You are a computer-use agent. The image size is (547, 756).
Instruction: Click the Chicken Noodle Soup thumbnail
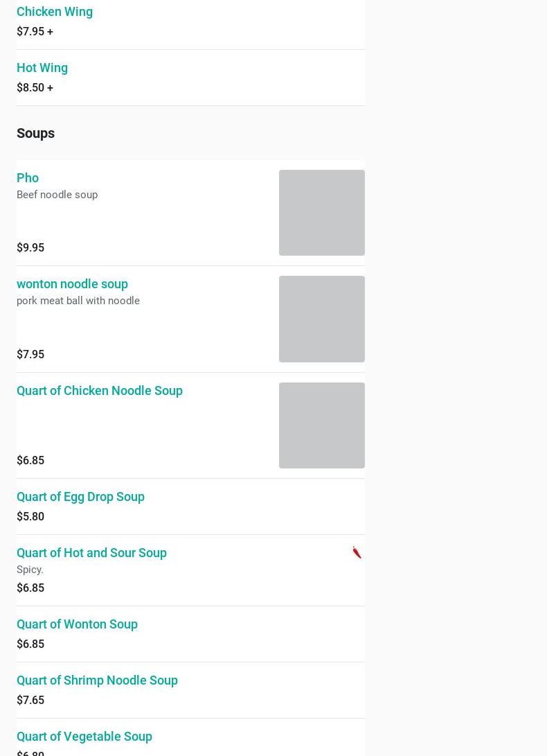(321, 425)
